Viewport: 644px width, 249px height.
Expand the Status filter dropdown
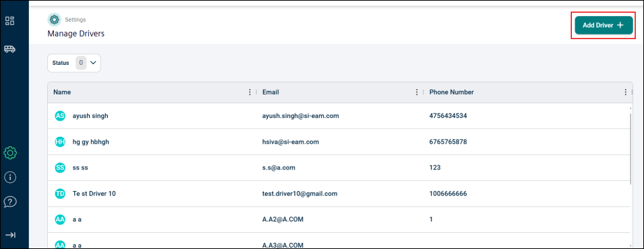[74, 63]
